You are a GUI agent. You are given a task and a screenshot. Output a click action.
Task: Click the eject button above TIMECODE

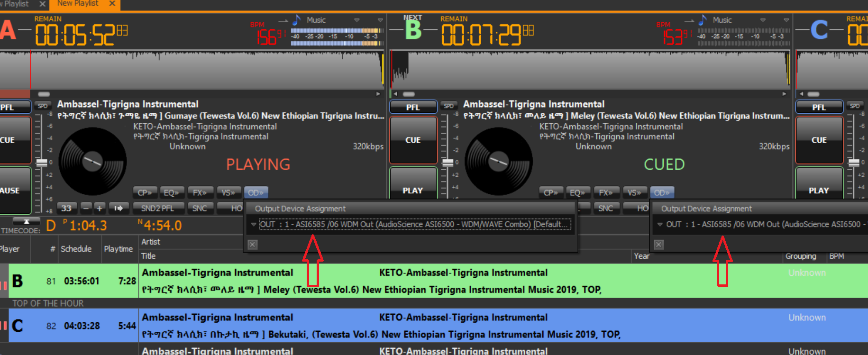(26, 221)
